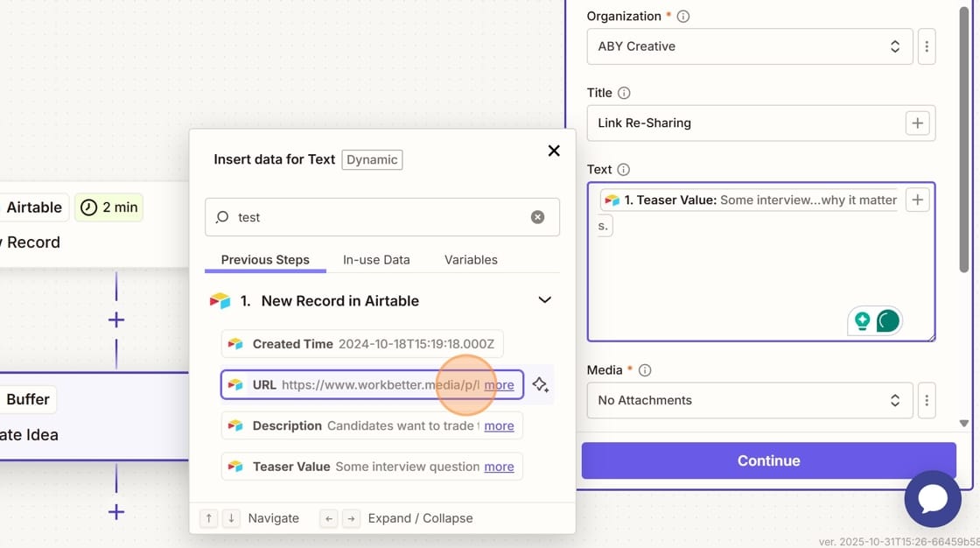Click the Airtable logo on the Created Time row

coord(234,343)
